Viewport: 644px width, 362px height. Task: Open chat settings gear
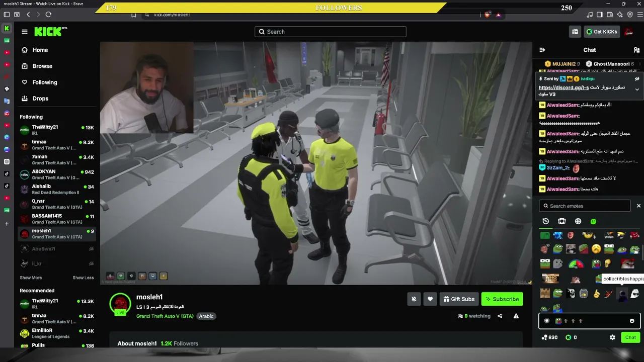click(612, 337)
